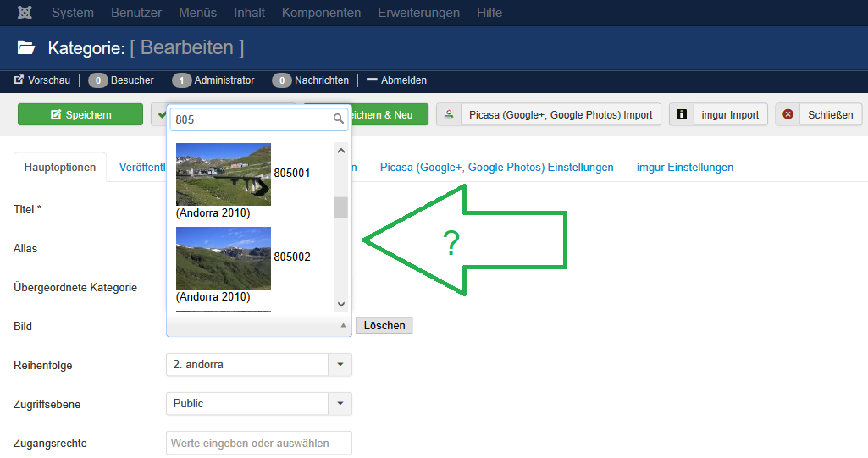This screenshot has height=458, width=868.
Task: Open the Erweiterungen menu
Action: 418,13
